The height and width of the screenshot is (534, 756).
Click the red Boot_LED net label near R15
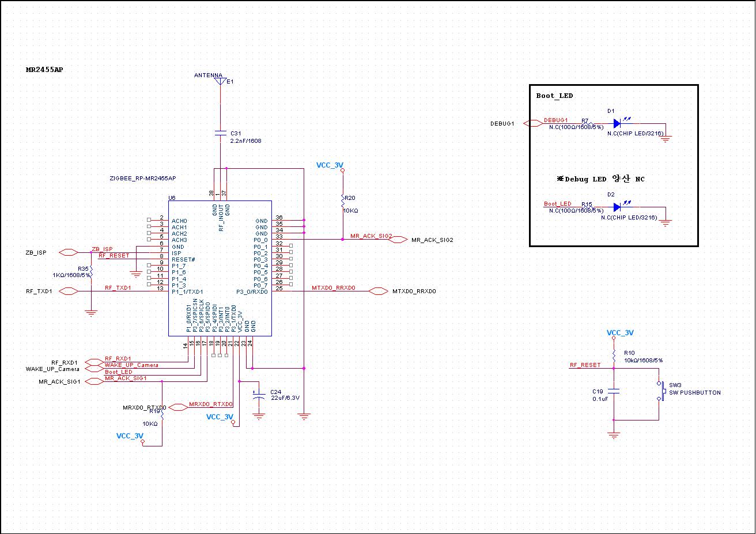point(558,204)
